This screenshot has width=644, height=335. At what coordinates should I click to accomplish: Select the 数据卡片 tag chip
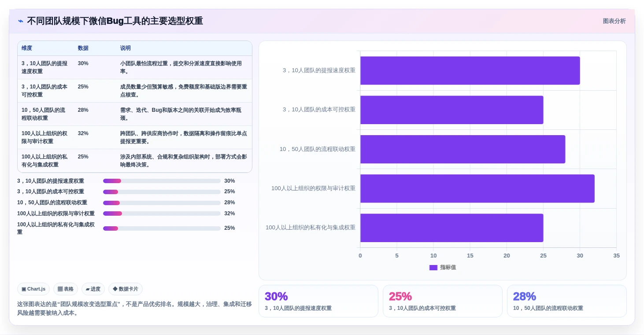[126, 289]
